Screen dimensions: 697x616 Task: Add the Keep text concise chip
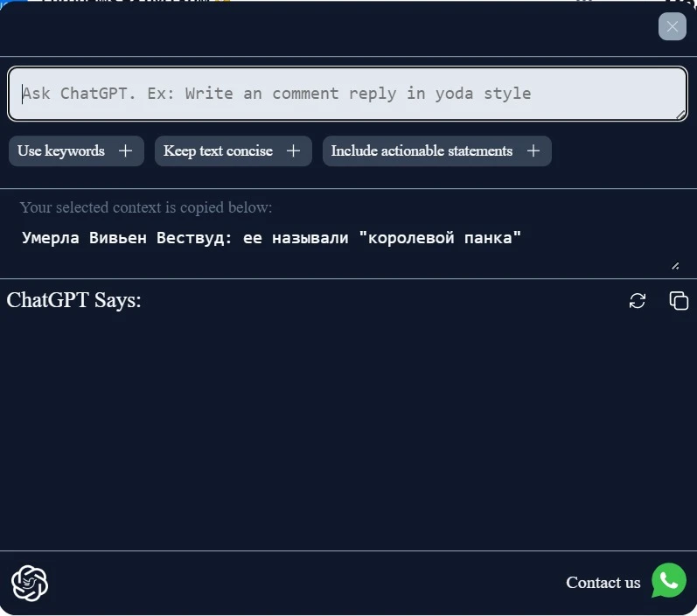[x=233, y=151]
